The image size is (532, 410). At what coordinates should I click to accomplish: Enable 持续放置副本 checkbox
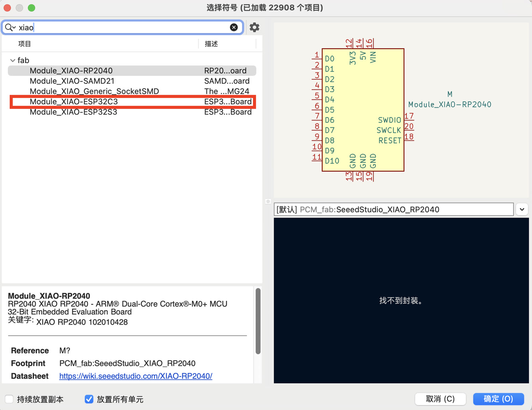[x=9, y=399]
